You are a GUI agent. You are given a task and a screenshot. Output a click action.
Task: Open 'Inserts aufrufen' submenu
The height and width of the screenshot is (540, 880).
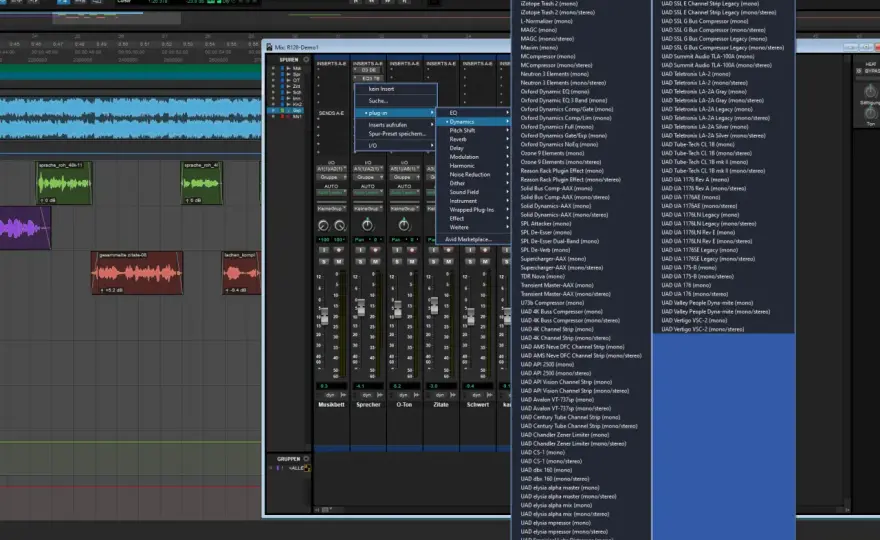[396, 125]
